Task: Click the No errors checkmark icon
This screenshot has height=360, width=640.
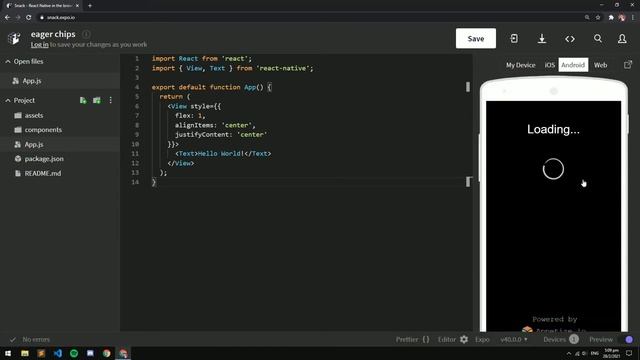Action: (13, 339)
